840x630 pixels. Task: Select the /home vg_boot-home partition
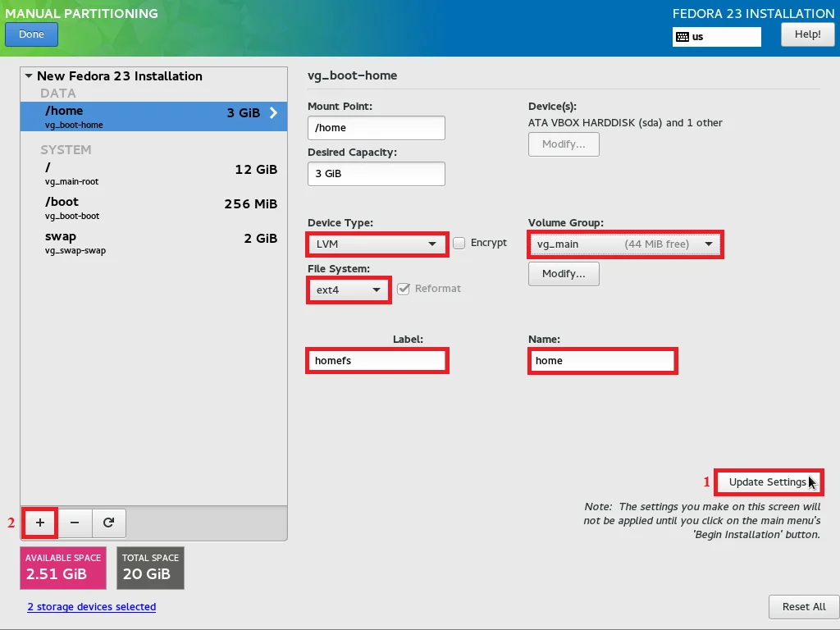click(x=153, y=116)
